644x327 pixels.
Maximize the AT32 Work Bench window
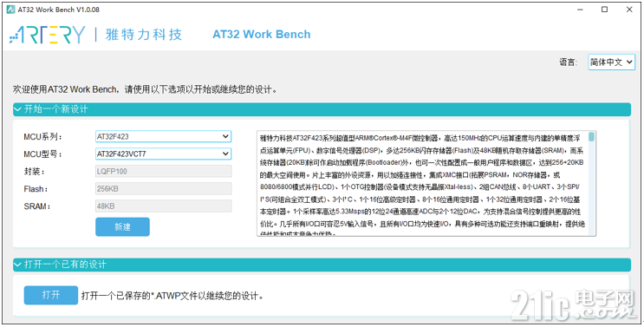click(604, 10)
